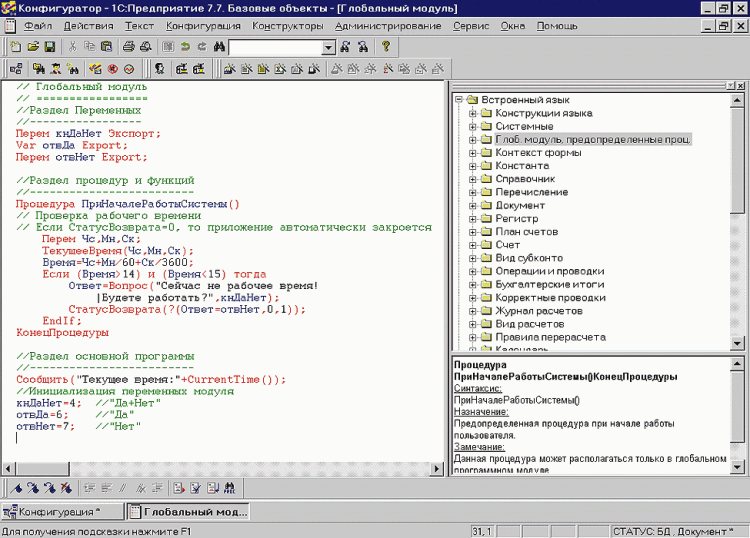Select the Перечисление tree item
The height and width of the screenshot is (538, 750).
point(531,192)
